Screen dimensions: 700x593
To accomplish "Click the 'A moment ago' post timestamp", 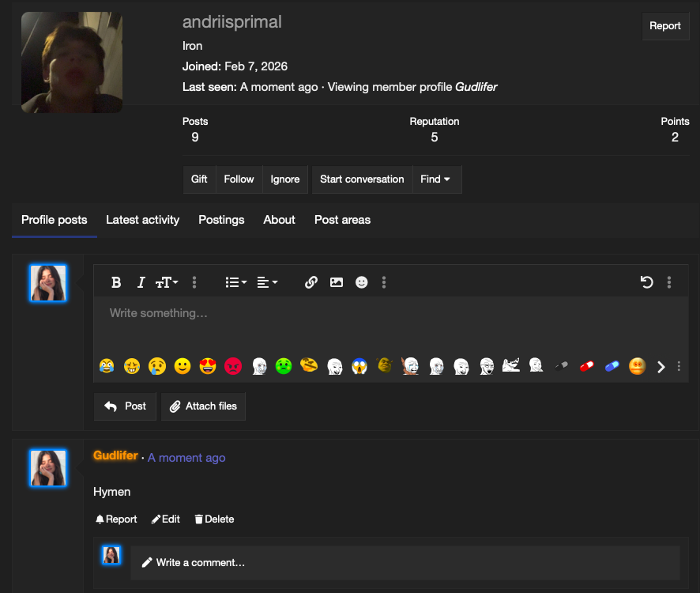I will tap(186, 458).
